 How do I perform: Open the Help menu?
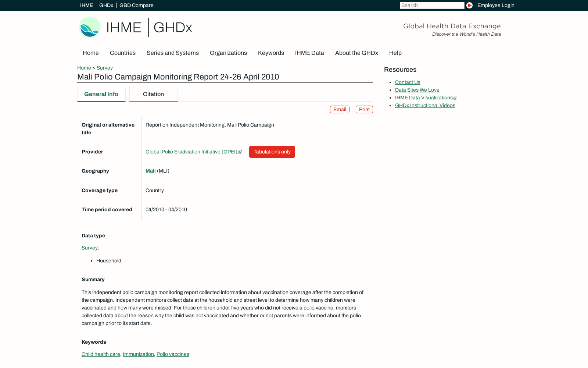point(395,53)
